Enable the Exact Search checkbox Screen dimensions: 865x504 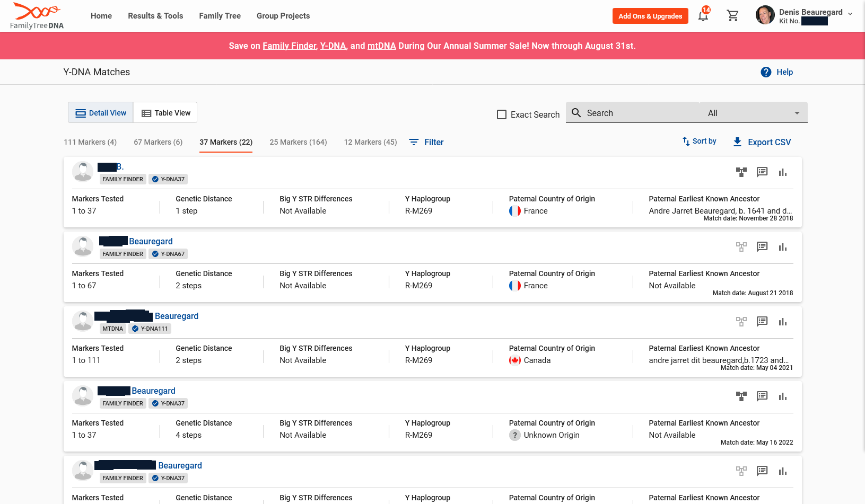[x=502, y=114]
